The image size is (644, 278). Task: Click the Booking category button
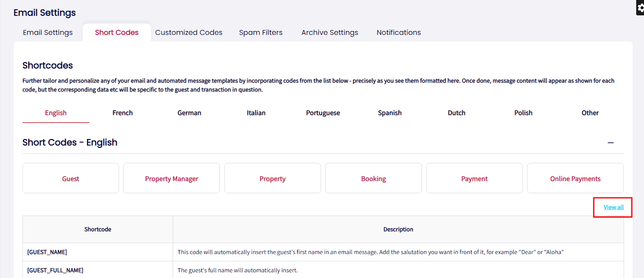(x=374, y=178)
